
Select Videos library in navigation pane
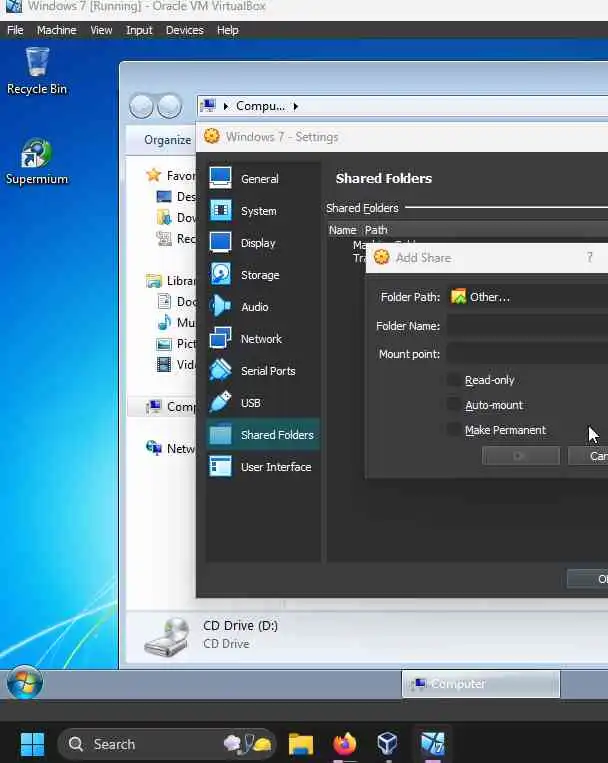[x=176, y=364]
